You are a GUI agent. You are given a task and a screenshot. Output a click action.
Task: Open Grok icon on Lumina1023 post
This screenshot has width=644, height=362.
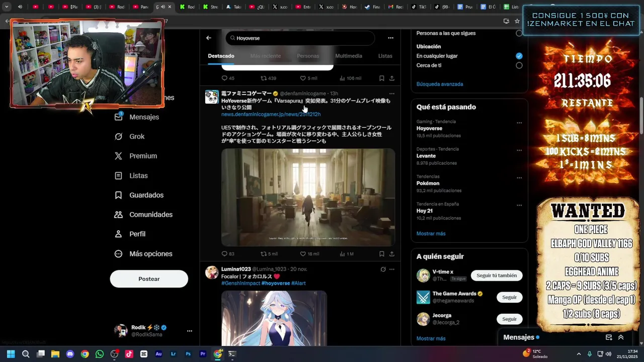pyautogui.click(x=383, y=269)
